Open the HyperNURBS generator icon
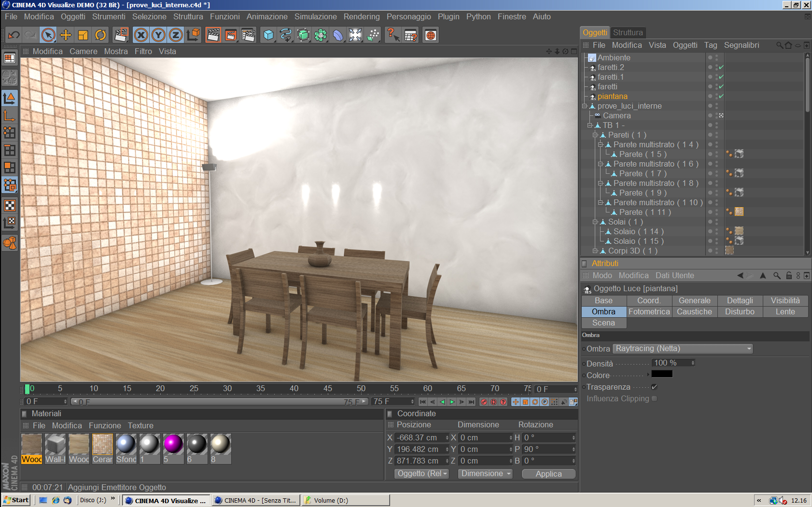Viewport: 812px width, 507px height. [x=303, y=35]
